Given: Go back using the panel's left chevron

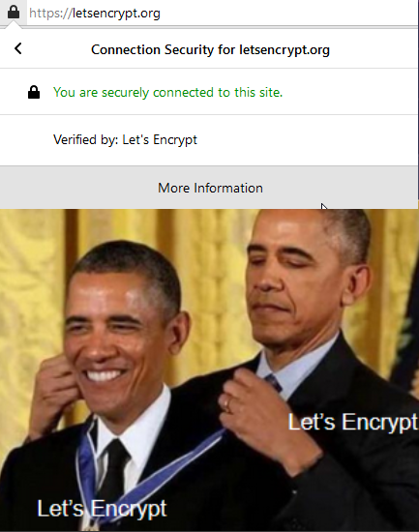Looking at the screenshot, I should tap(18, 48).
